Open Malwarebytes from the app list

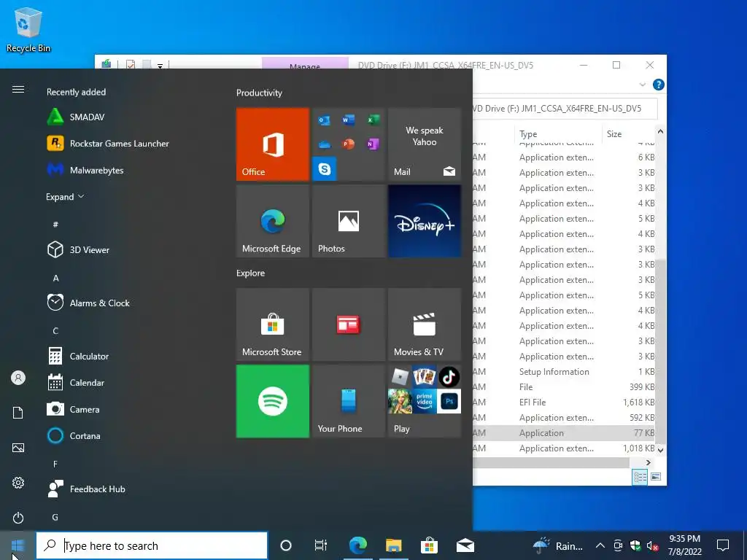click(x=86, y=170)
